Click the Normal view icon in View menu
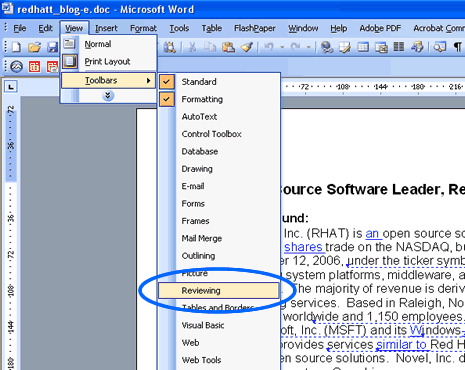 [69, 44]
